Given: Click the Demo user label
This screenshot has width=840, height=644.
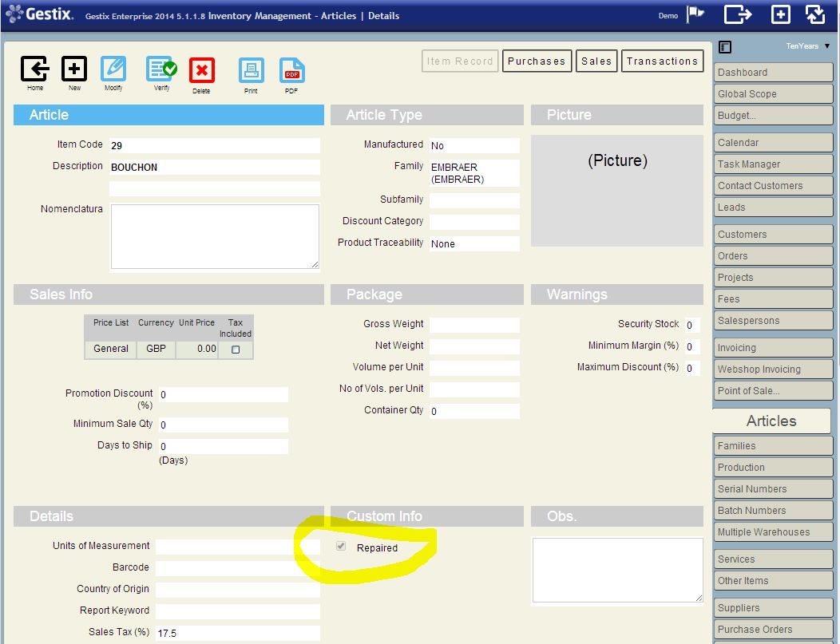Looking at the screenshot, I should (x=668, y=15).
